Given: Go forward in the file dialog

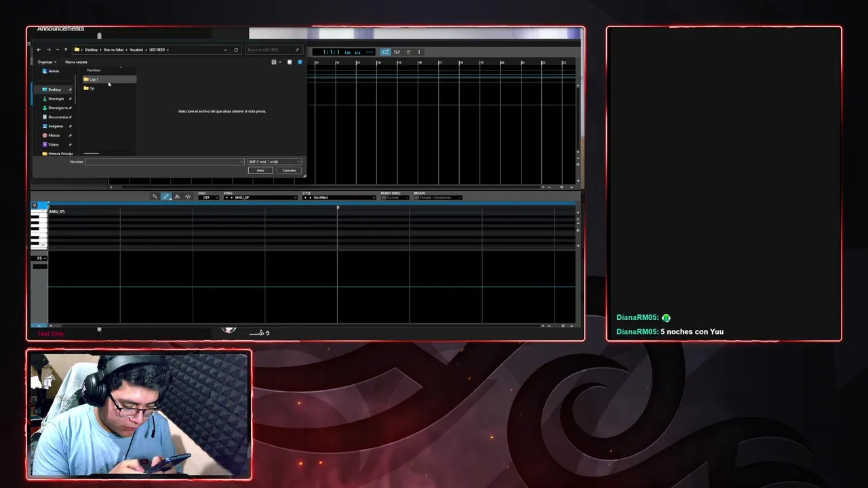Looking at the screenshot, I should 48,49.
